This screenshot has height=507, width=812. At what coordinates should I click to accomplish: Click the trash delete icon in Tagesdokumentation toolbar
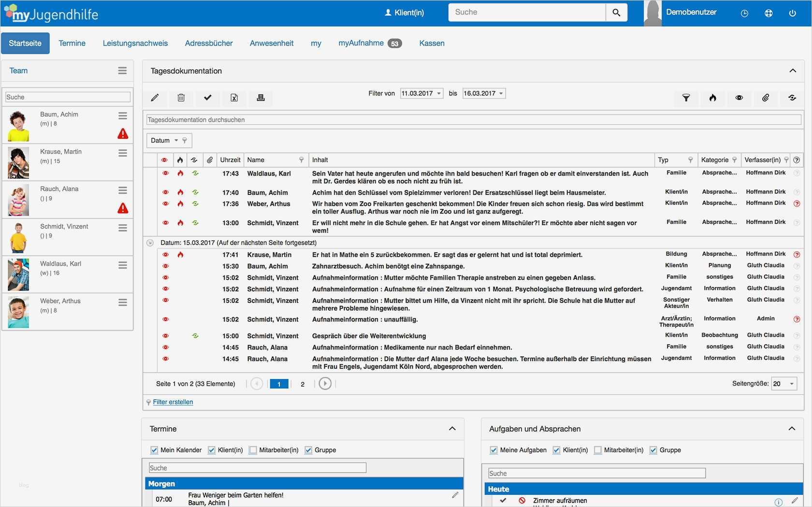click(x=181, y=98)
